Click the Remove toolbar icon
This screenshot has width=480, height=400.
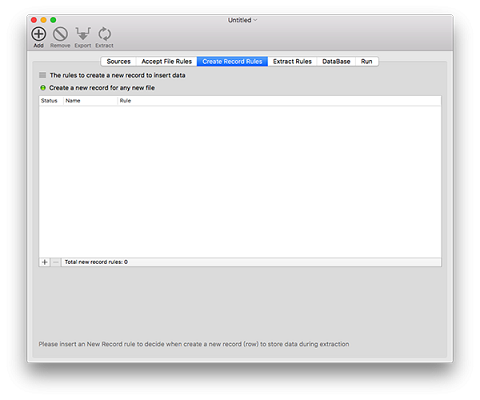coord(60,34)
